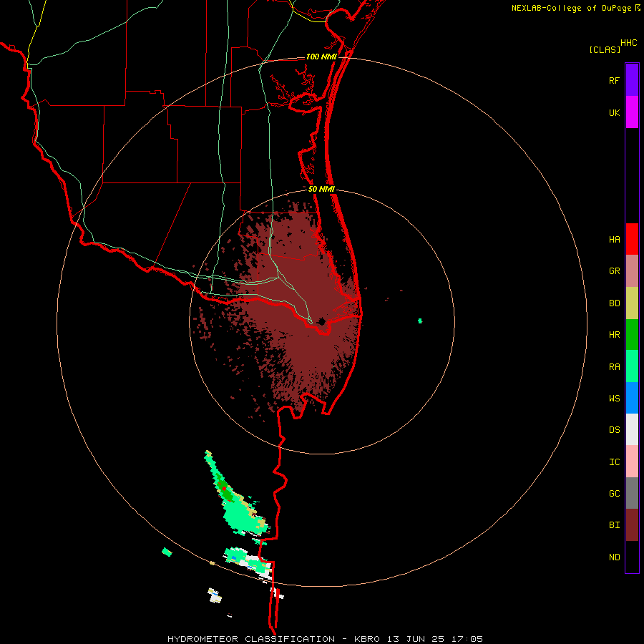Select the IC light pink legend swatch
The height and width of the screenshot is (644, 644).
[x=632, y=462]
